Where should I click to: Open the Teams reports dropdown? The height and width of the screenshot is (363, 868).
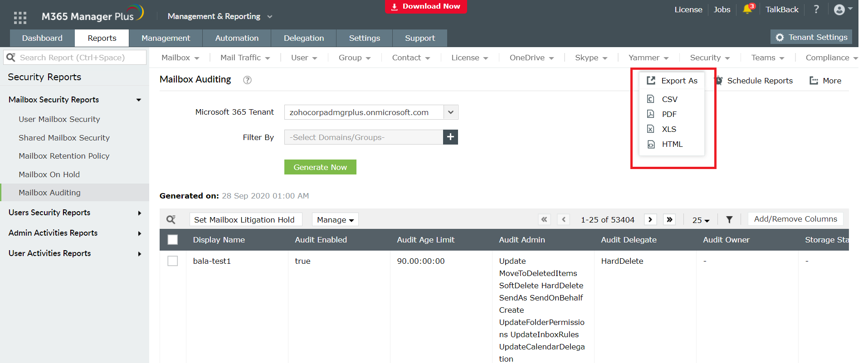tap(768, 58)
